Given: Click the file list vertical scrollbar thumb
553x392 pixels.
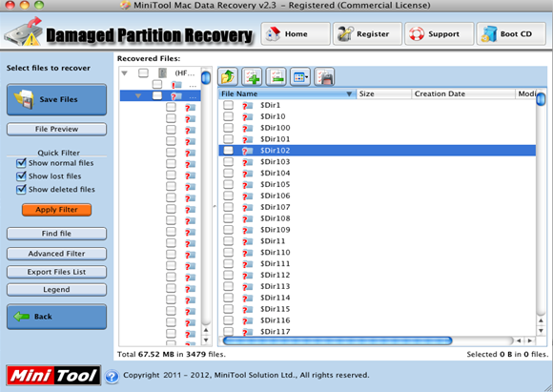Looking at the screenshot, I should [541, 99].
